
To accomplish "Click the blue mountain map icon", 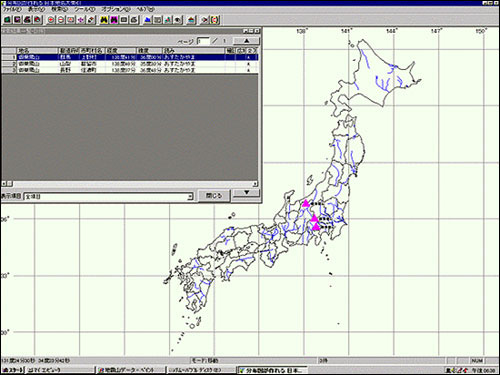I will click(x=147, y=20).
